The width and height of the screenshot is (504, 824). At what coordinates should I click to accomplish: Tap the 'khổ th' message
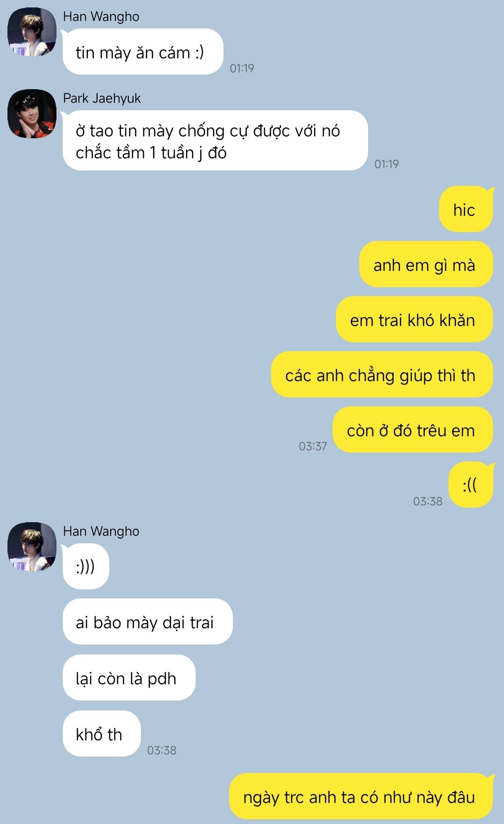pyautogui.click(x=102, y=734)
